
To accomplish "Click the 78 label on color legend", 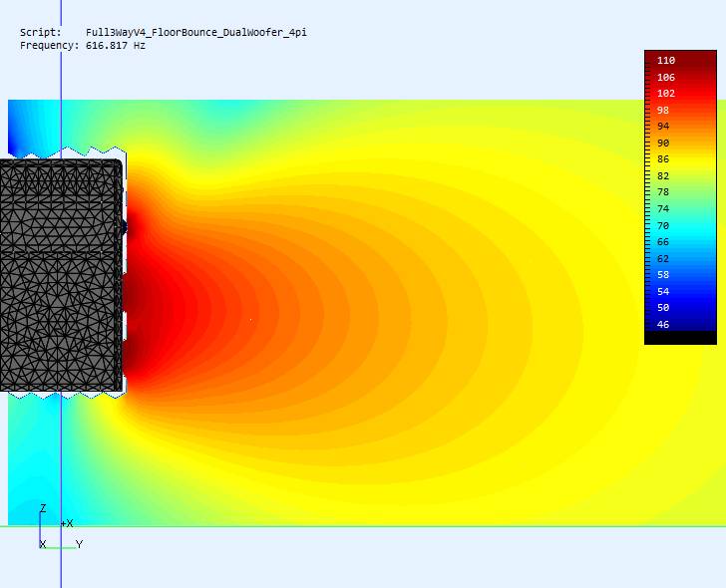I will [663, 192].
